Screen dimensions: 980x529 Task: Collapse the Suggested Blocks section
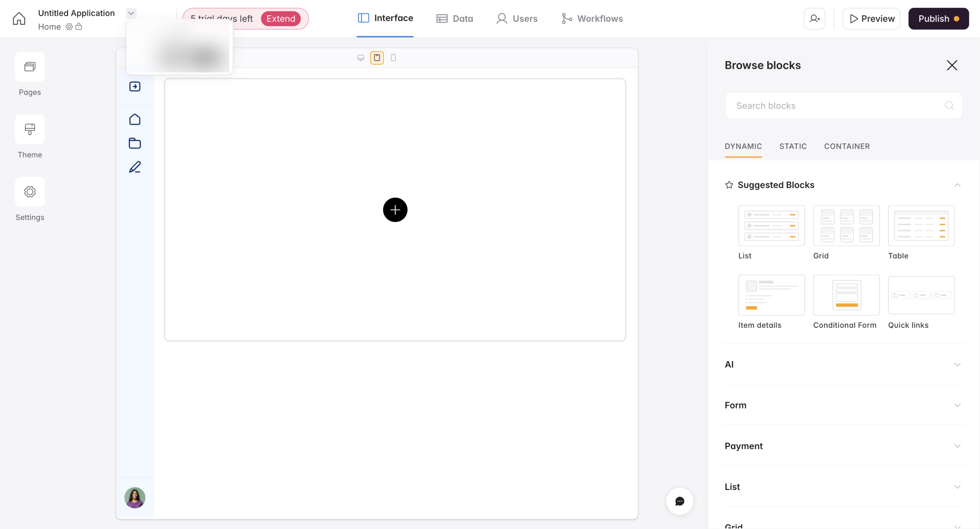(x=957, y=185)
